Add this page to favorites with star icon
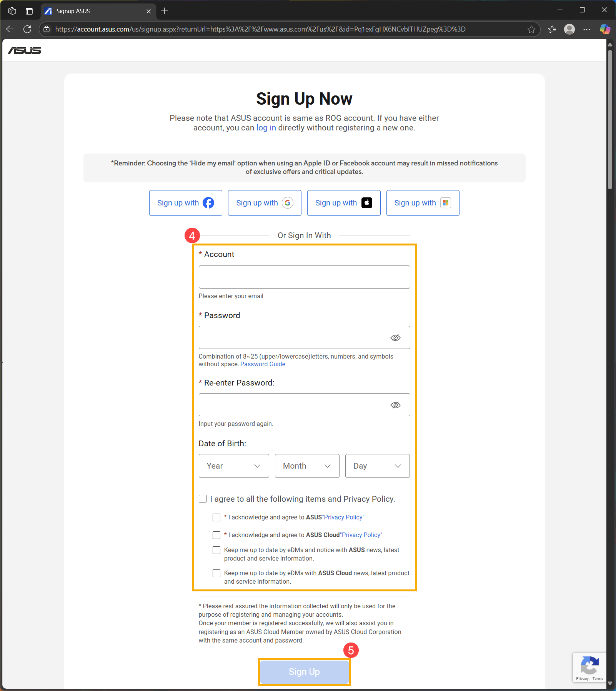This screenshot has width=616, height=691. [x=531, y=29]
